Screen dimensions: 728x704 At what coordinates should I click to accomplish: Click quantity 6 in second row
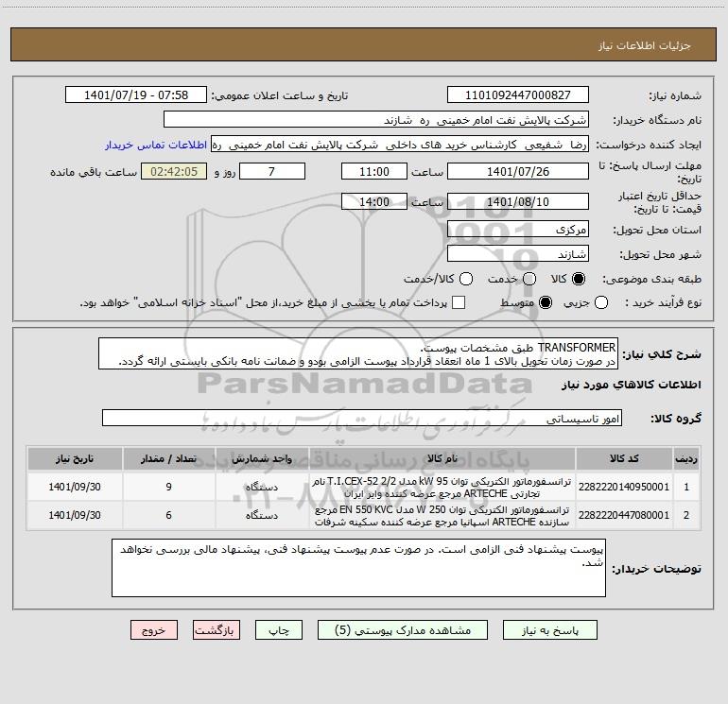[168, 515]
